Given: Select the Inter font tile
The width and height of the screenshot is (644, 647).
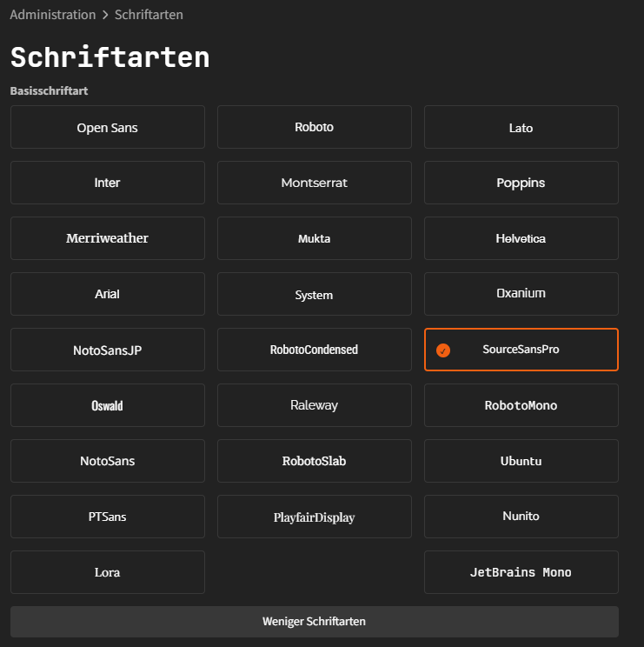Looking at the screenshot, I should tap(108, 183).
